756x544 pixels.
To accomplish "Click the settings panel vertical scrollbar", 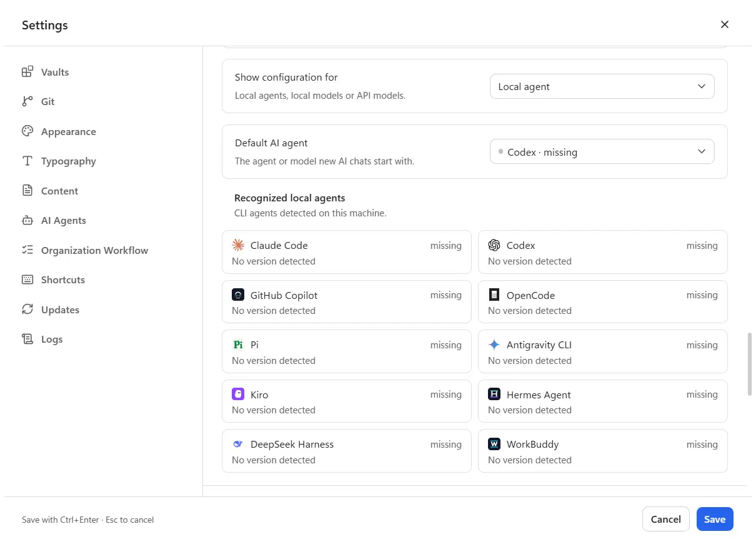I will 750,364.
